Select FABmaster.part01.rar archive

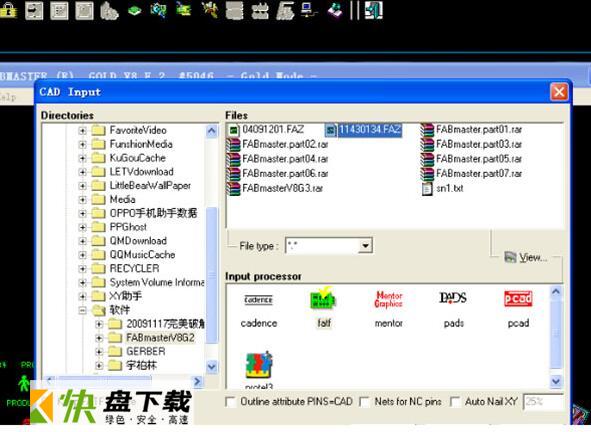(x=472, y=130)
